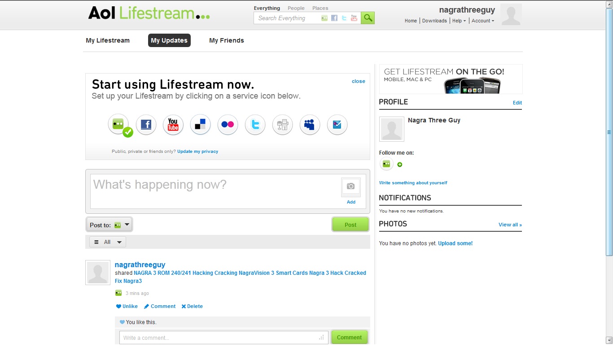This screenshot has height=364, width=613.
Task: Click the AOL Lifestream logo
Action: (x=149, y=13)
